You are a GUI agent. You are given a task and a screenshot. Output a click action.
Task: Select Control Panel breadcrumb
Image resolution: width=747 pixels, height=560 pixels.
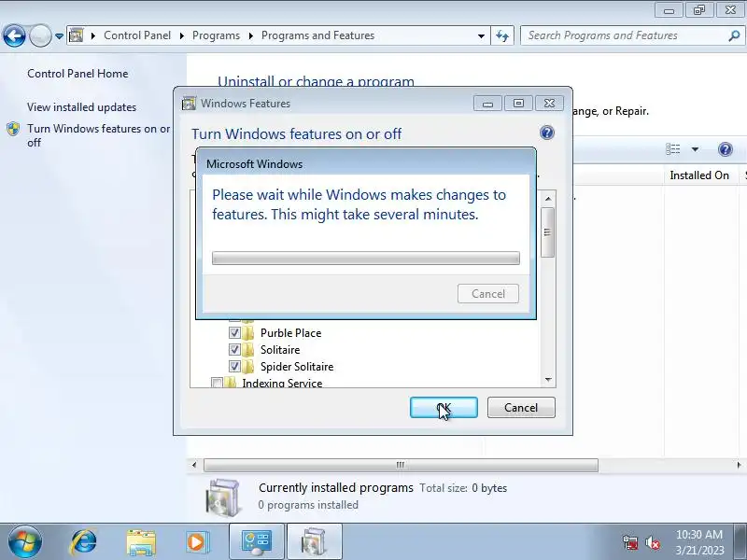(137, 35)
